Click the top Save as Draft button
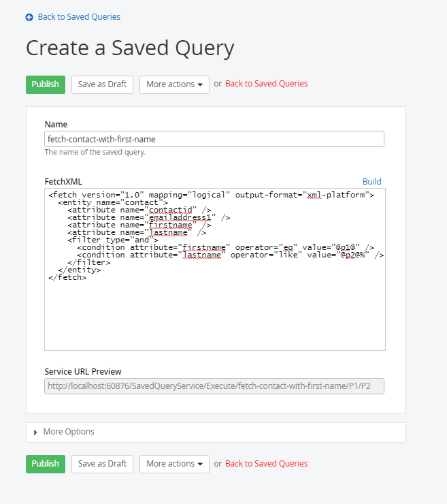 [x=103, y=84]
